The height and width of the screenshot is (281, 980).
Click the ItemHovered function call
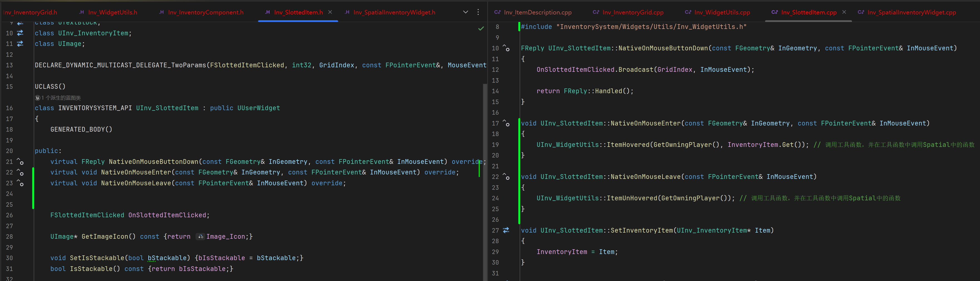click(x=628, y=144)
